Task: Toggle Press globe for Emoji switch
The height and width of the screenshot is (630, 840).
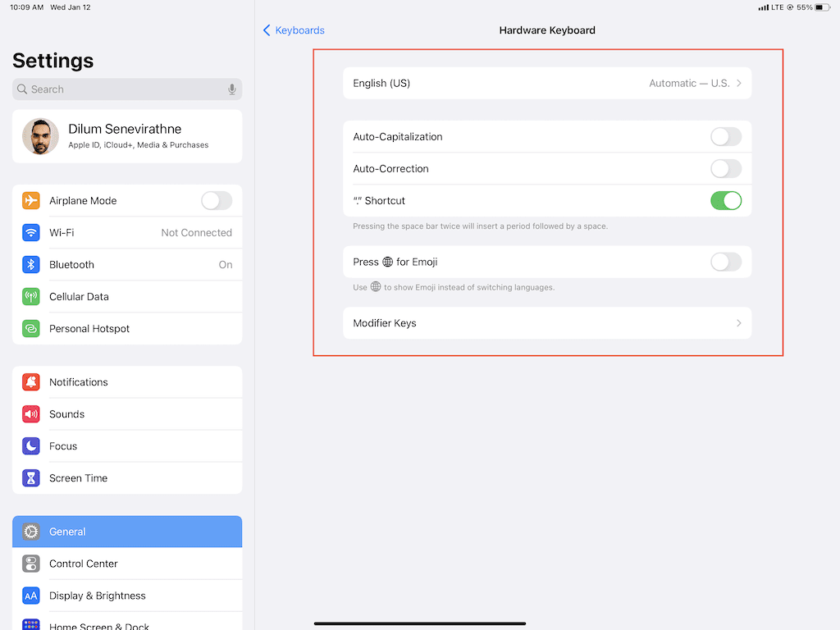Action: tap(725, 262)
